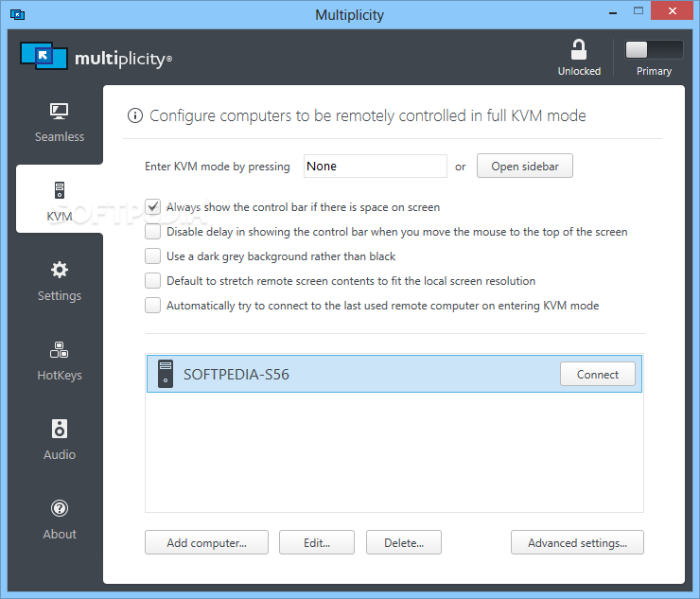Open the About question mark icon
The height and width of the screenshot is (599, 700).
coord(60,508)
